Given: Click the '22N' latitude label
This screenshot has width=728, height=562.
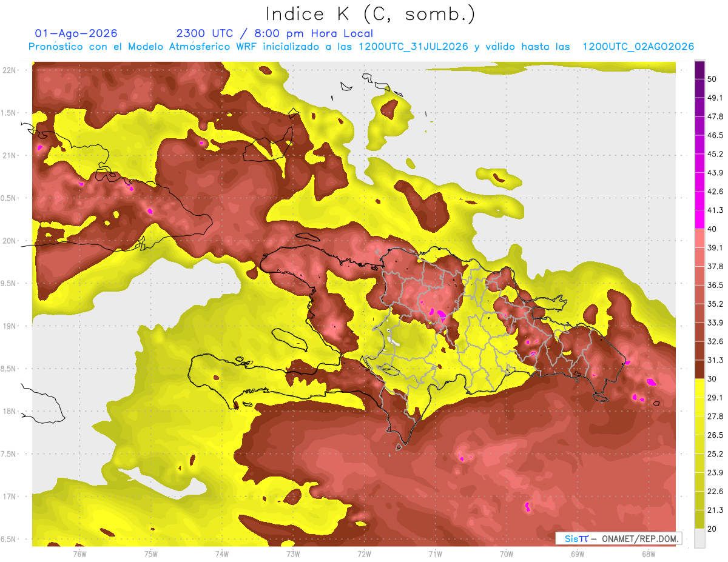Looking at the screenshot, I should point(9,70).
